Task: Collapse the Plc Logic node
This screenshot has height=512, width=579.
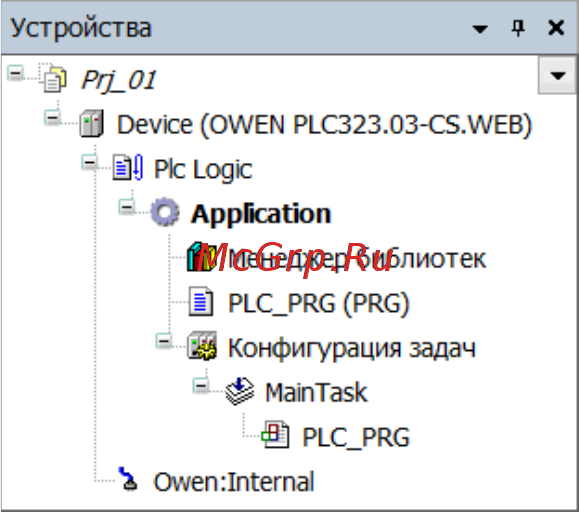Action: [x=89, y=162]
